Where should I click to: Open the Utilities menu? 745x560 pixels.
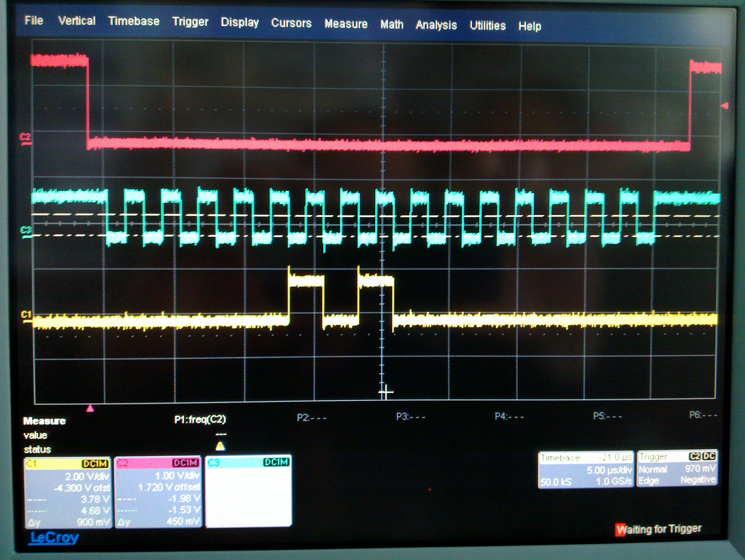[x=488, y=26]
